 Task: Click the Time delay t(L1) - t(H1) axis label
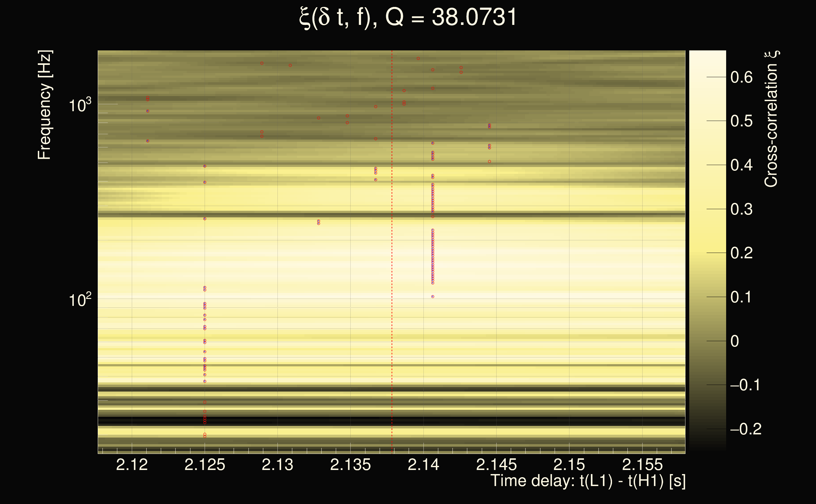588,481
